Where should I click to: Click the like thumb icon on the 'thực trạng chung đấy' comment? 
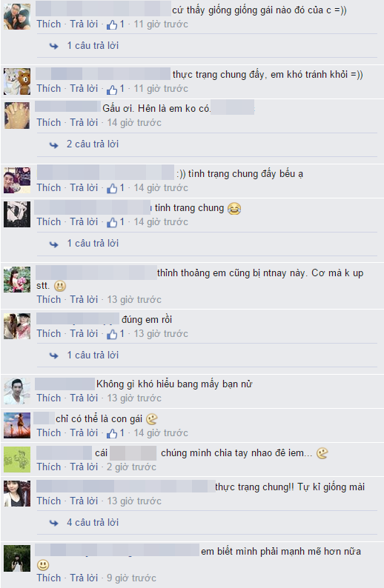point(112,90)
